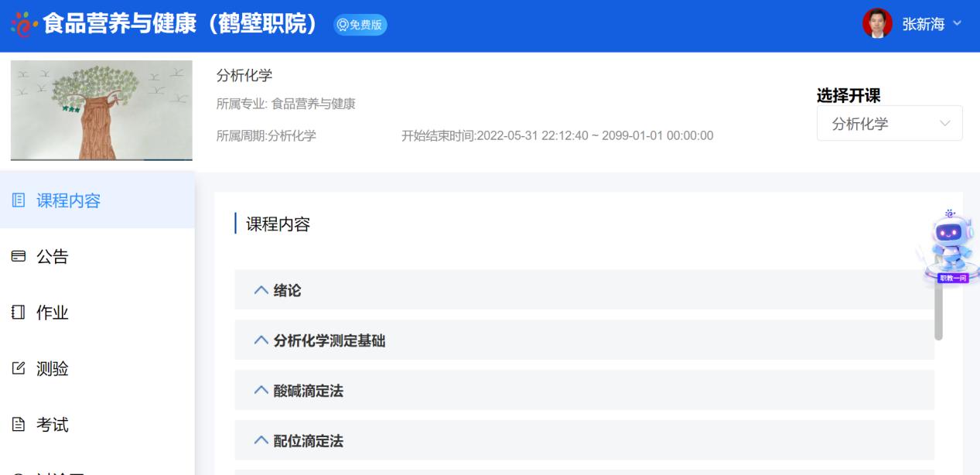Open 测验 in the sidebar
This screenshot has width=980, height=475.
click(97, 369)
